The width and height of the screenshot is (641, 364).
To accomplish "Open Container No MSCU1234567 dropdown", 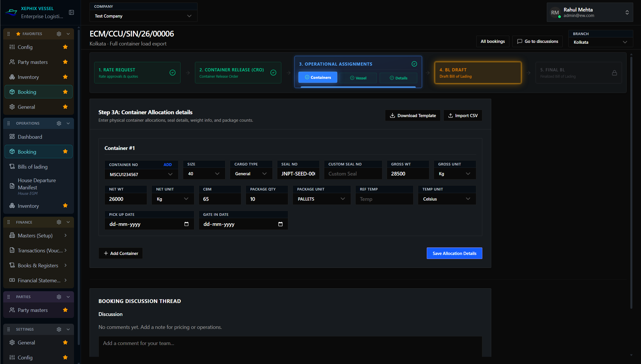I will click(x=141, y=174).
